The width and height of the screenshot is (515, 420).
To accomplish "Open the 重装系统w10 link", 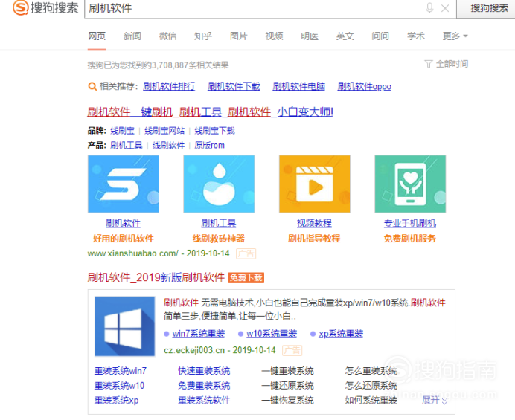I will tap(120, 386).
